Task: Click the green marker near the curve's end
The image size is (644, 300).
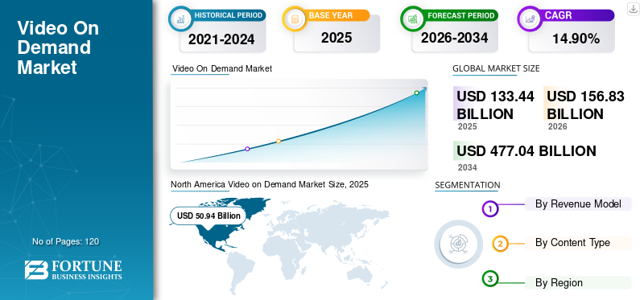Action: pyautogui.click(x=416, y=92)
